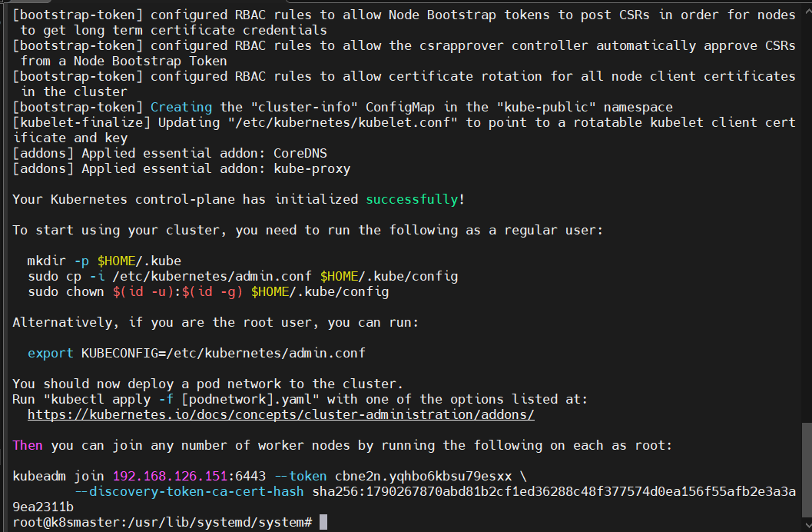Screen dimensions: 812x532
Task: Click the scrollbar down arrow
Action: tap(806, 525)
